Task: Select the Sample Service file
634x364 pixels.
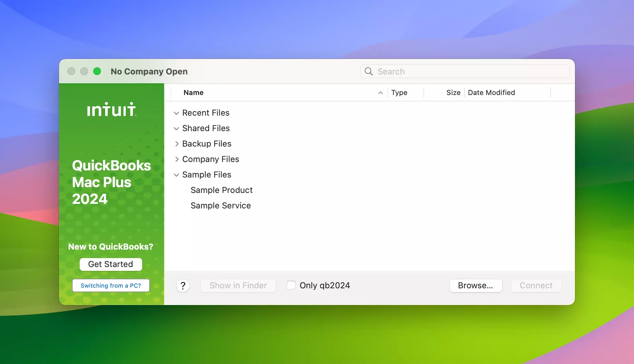Action: coord(221,206)
